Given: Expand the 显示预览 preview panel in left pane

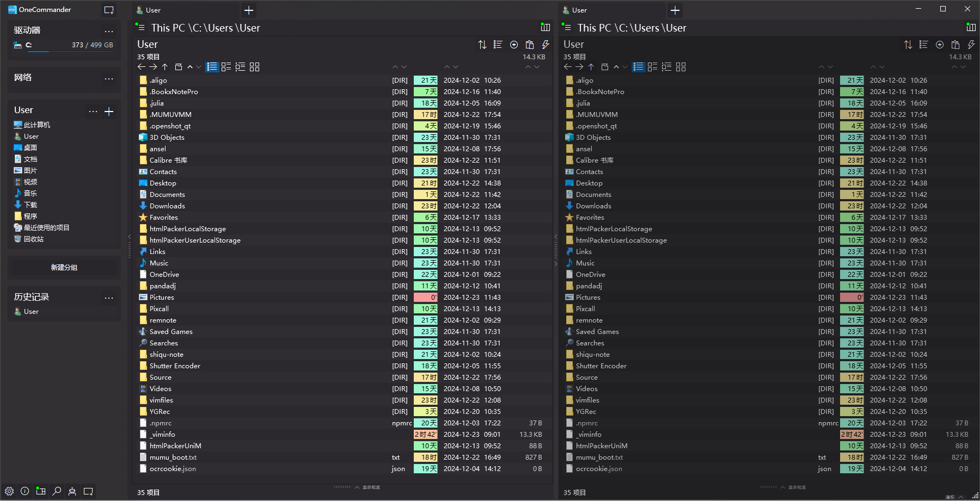Looking at the screenshot, I should 367,487.
